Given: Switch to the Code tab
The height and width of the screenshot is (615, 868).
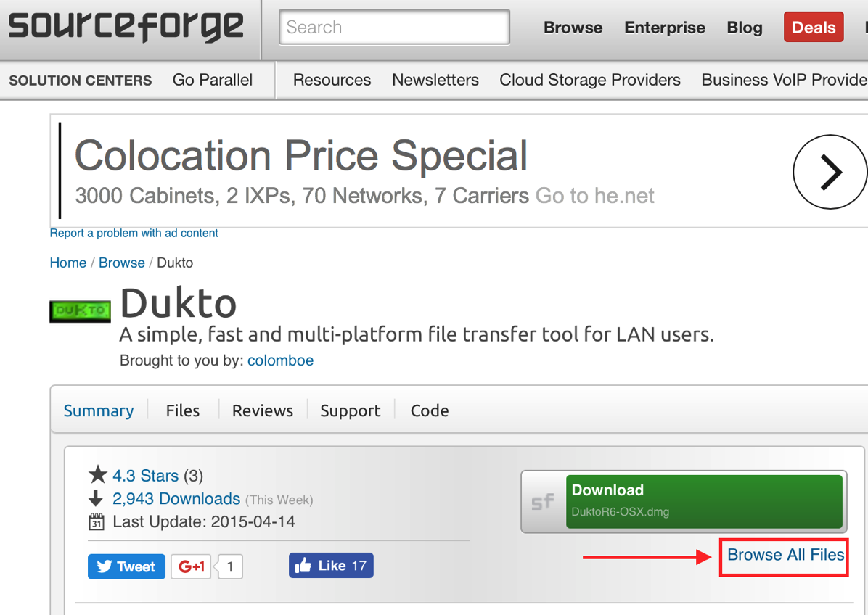Looking at the screenshot, I should coord(430,411).
